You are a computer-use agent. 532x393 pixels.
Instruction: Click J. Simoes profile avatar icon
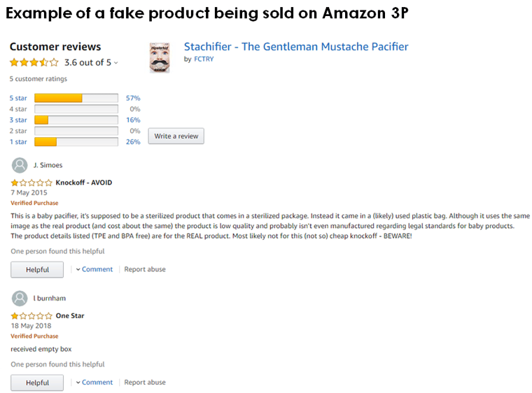coord(20,166)
